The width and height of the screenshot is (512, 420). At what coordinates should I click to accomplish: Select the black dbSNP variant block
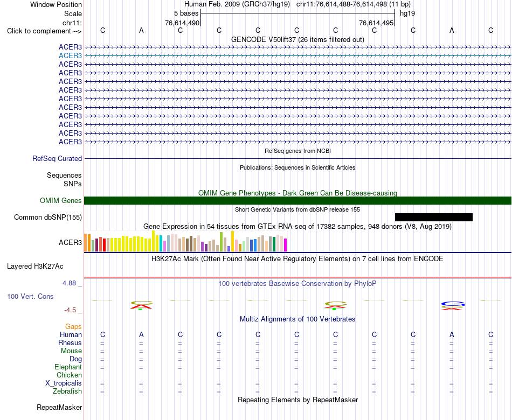coord(434,218)
